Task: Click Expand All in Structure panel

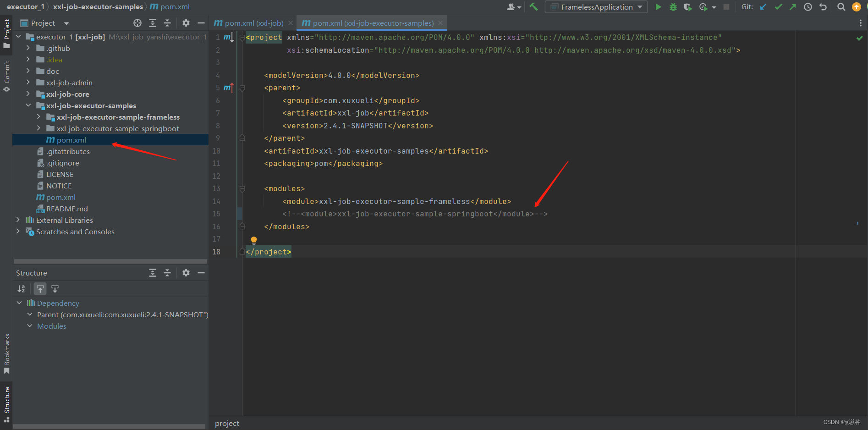Action: tap(153, 273)
